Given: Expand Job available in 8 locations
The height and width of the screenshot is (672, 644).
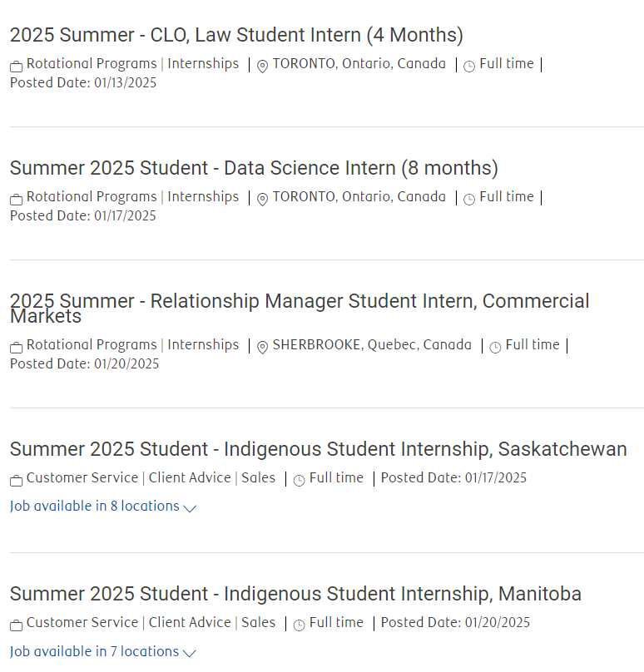Looking at the screenshot, I should coord(103,506).
